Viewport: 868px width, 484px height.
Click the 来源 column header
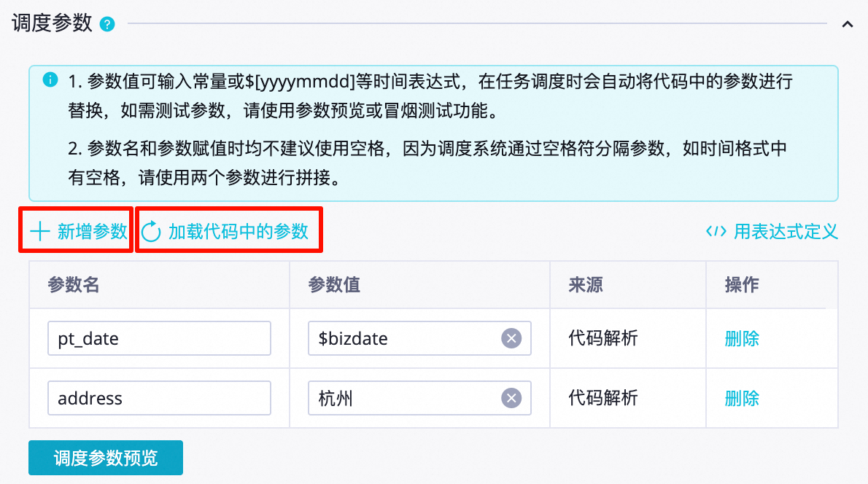(x=586, y=284)
